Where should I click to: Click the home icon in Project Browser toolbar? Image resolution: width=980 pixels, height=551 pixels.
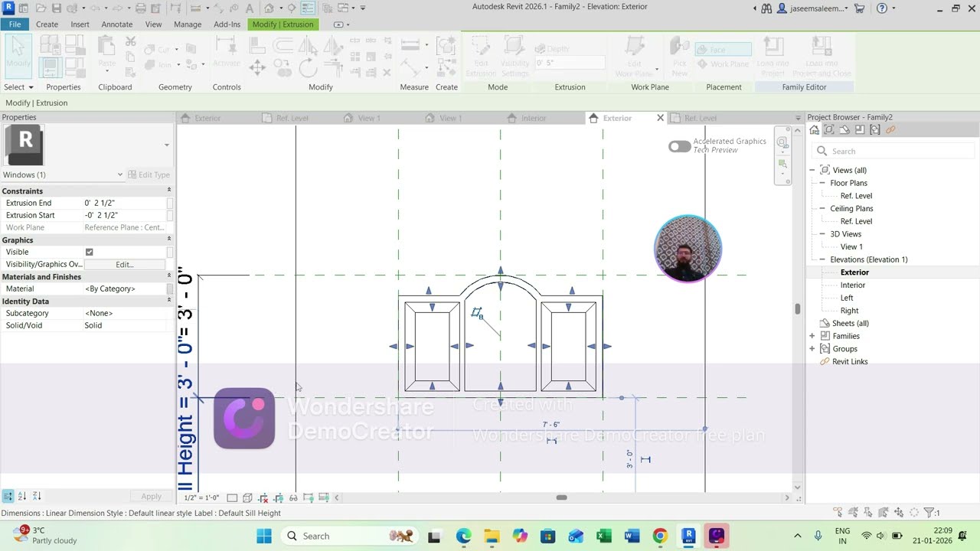tap(815, 130)
